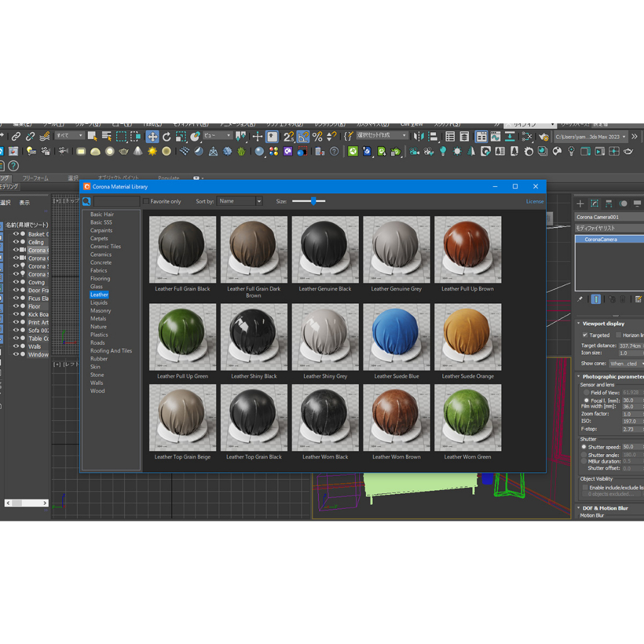Image resolution: width=644 pixels, height=644 pixels.
Task: Click Pin Stack icon below modifier list
Action: [579, 299]
